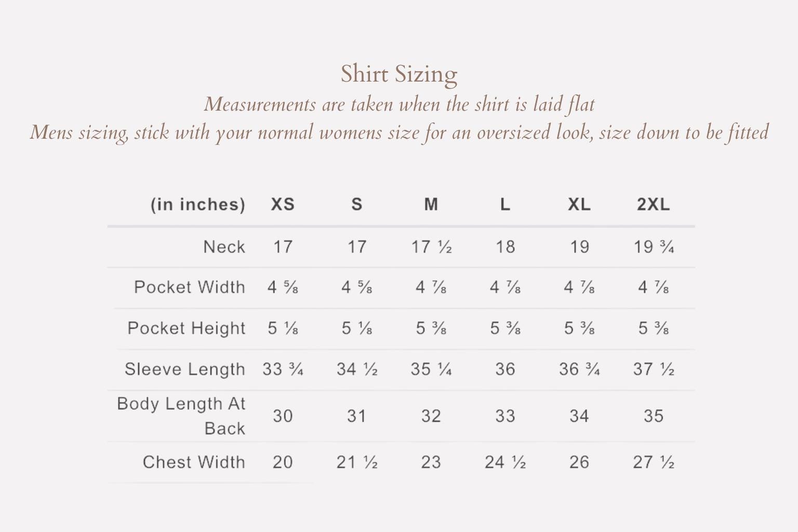Viewport: 798px width, 532px height.
Task: Click the M size column header
Action: (431, 204)
